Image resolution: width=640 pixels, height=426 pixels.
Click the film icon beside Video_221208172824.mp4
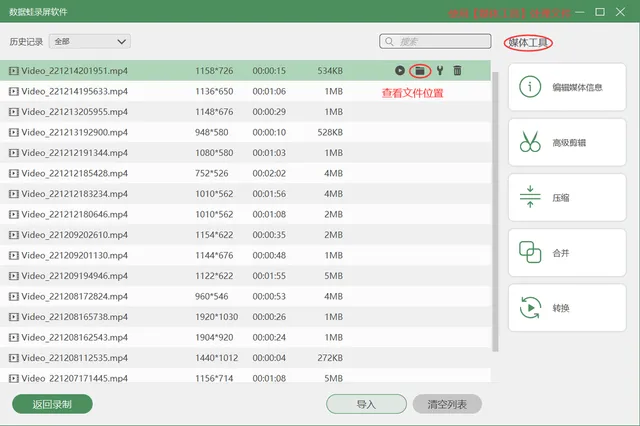coord(14,296)
